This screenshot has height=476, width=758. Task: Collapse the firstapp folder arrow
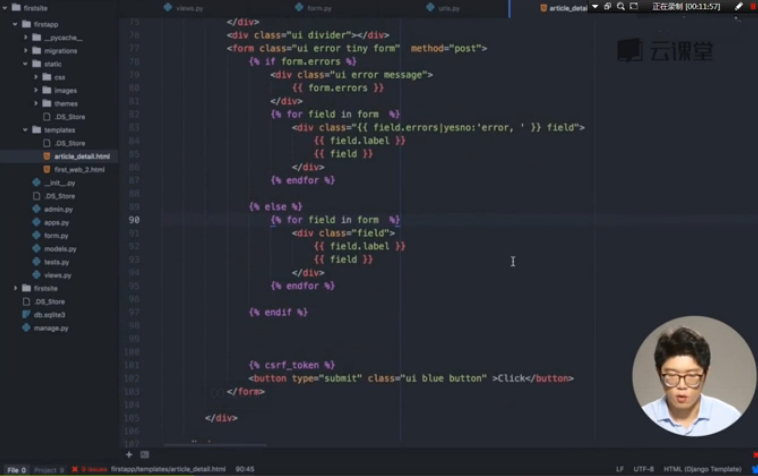[15, 24]
